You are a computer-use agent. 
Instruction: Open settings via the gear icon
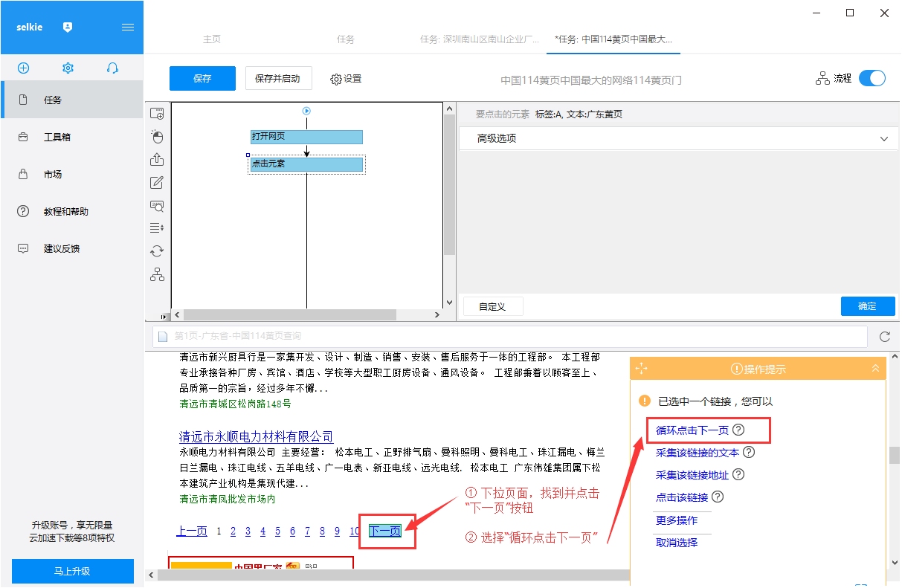68,68
